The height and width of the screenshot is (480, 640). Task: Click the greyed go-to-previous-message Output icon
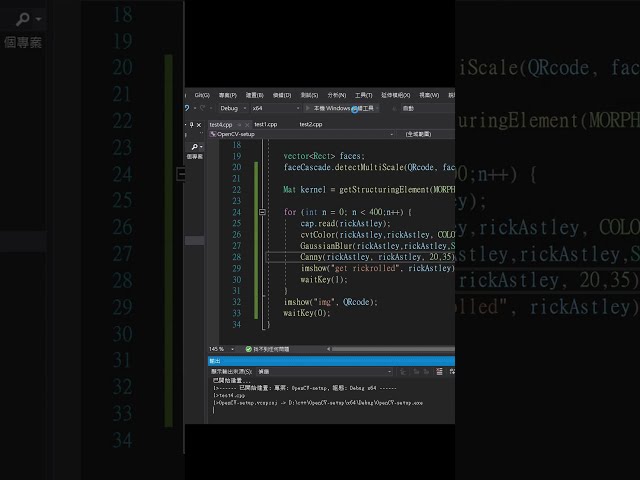tap(417, 371)
